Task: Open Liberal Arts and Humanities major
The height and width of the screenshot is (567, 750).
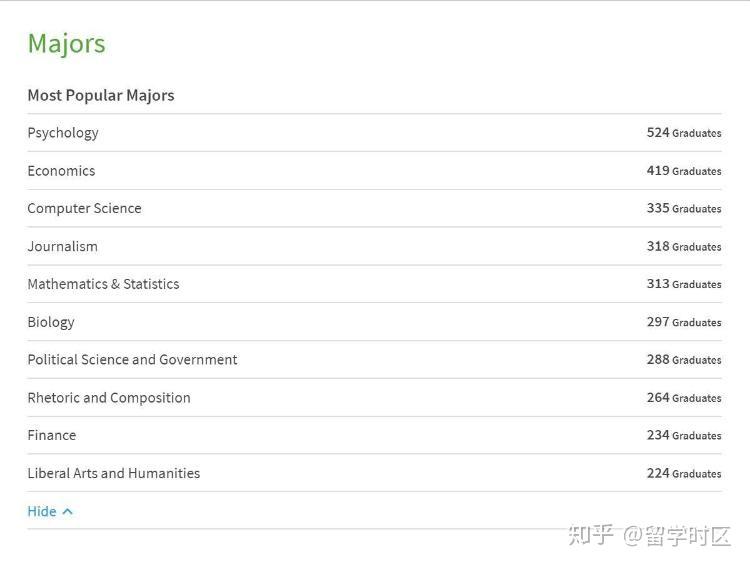Action: 113,474
